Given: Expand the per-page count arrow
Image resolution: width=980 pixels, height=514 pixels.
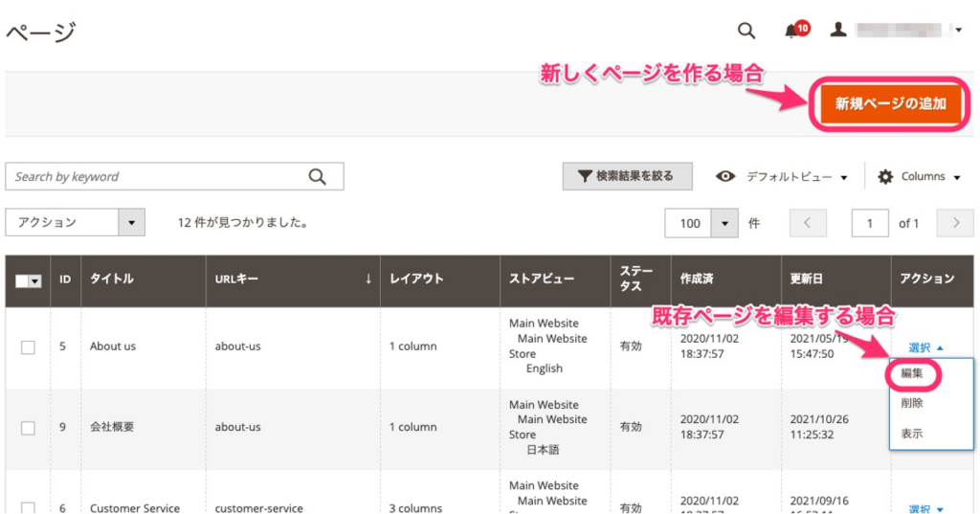Looking at the screenshot, I should click(725, 223).
